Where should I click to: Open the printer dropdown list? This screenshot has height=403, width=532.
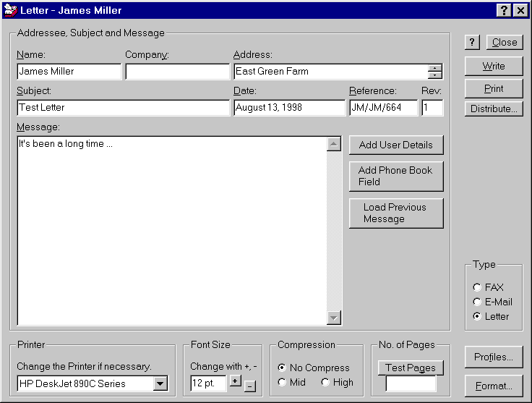point(160,384)
